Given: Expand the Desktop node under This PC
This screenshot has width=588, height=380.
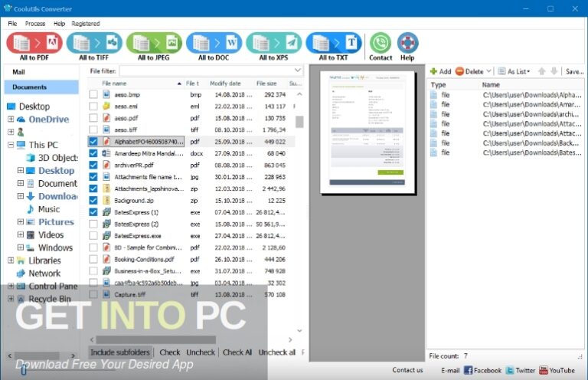Looking at the screenshot, I should 21,170.
